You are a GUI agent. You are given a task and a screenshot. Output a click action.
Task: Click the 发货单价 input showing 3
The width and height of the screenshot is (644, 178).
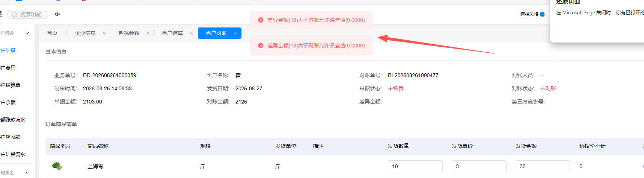(479, 166)
